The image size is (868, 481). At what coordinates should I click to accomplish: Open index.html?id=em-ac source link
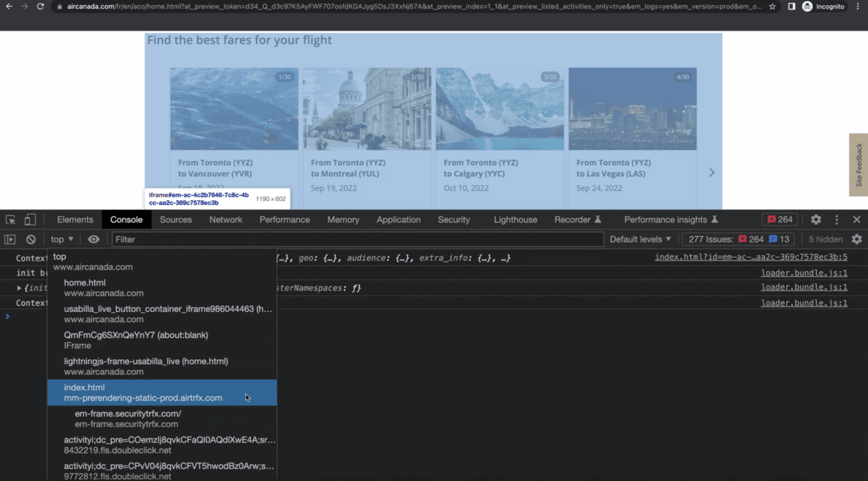(751, 257)
